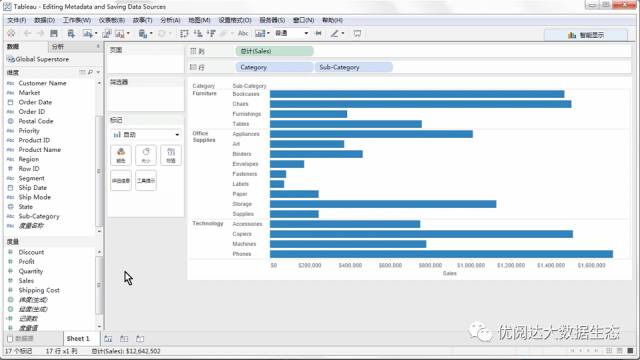Open the new worksheet dropdown arrow
The height and width of the screenshot is (360, 640).
96,33
